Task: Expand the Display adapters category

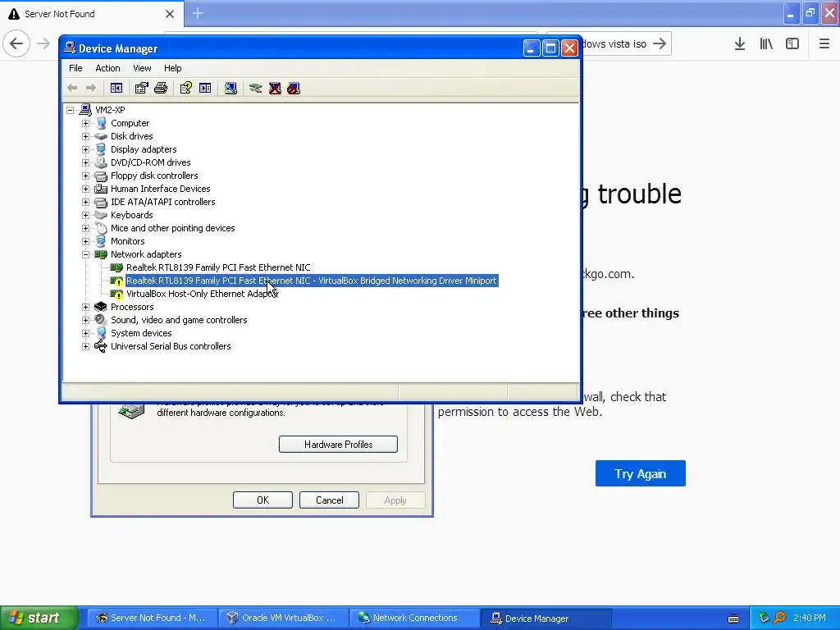Action: click(x=85, y=149)
